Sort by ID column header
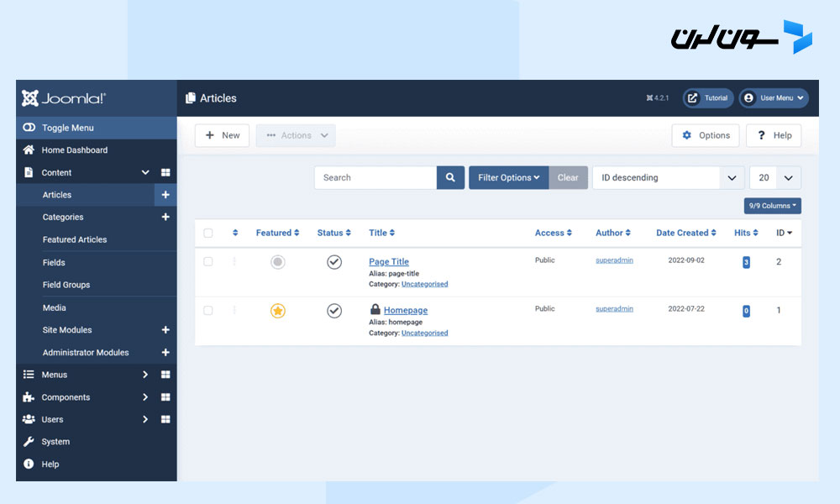840x504 pixels. 785,233
